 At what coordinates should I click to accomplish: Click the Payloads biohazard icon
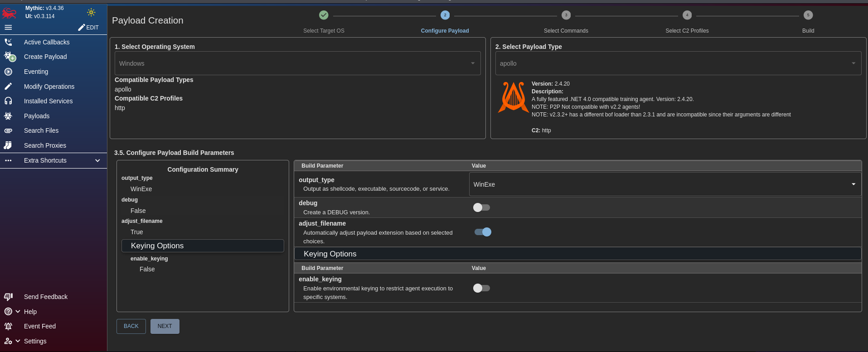[8, 116]
